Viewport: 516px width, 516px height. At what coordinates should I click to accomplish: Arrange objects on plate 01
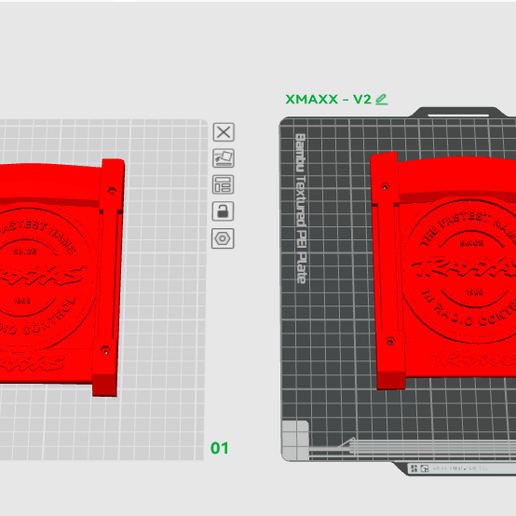223,185
